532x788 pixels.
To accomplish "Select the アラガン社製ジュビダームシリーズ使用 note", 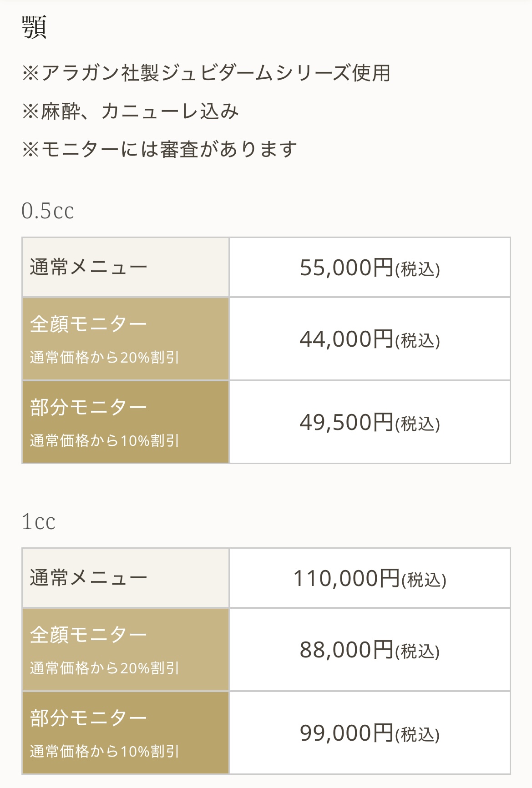I will [x=206, y=73].
